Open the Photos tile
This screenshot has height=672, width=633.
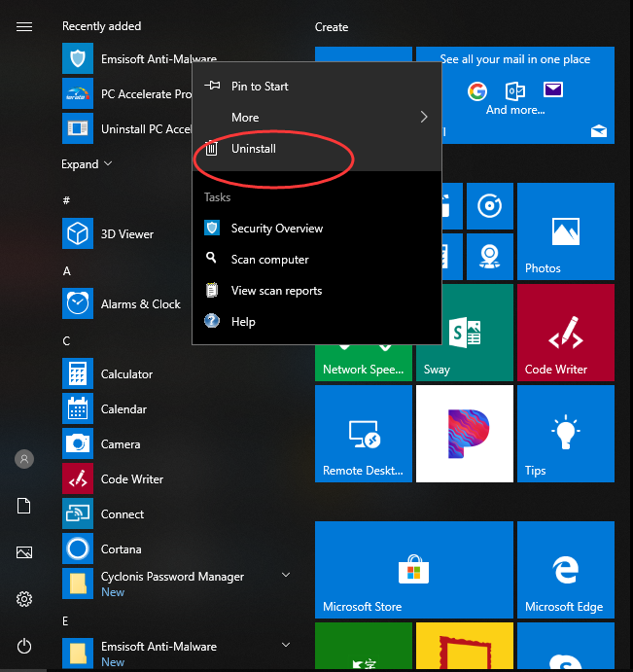tap(566, 231)
